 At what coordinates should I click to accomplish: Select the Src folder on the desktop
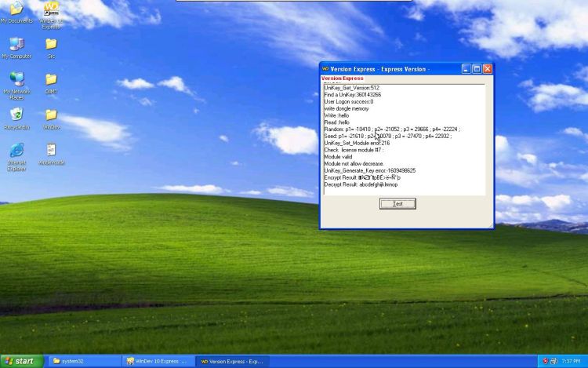tap(52, 48)
